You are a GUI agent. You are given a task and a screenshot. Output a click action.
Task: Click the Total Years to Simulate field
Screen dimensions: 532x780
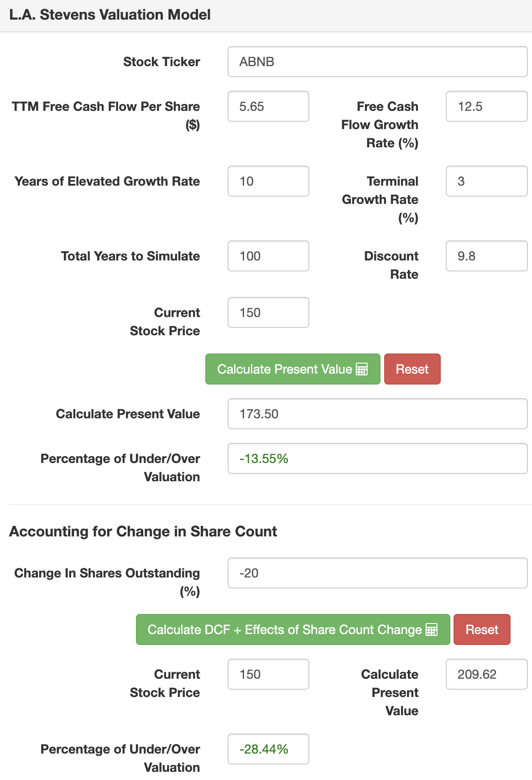click(x=268, y=256)
